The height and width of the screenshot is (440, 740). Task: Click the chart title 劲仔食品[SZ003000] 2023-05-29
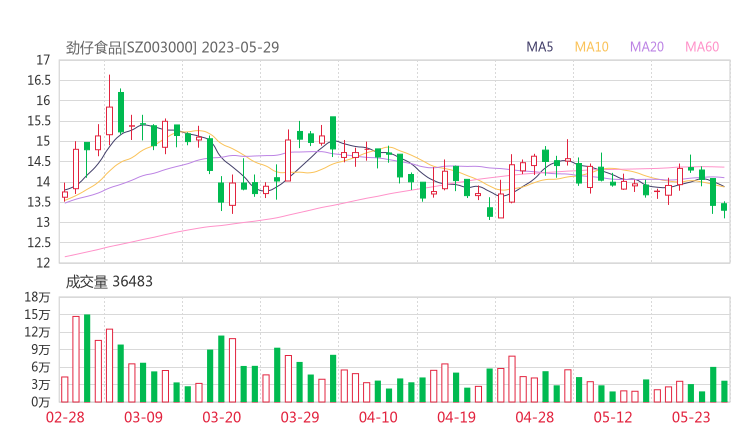172,47
